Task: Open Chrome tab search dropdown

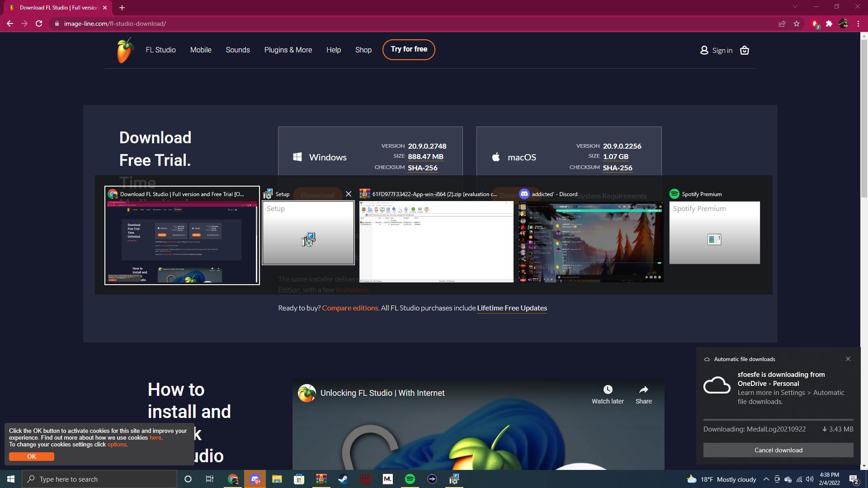Action: pyautogui.click(x=795, y=7)
